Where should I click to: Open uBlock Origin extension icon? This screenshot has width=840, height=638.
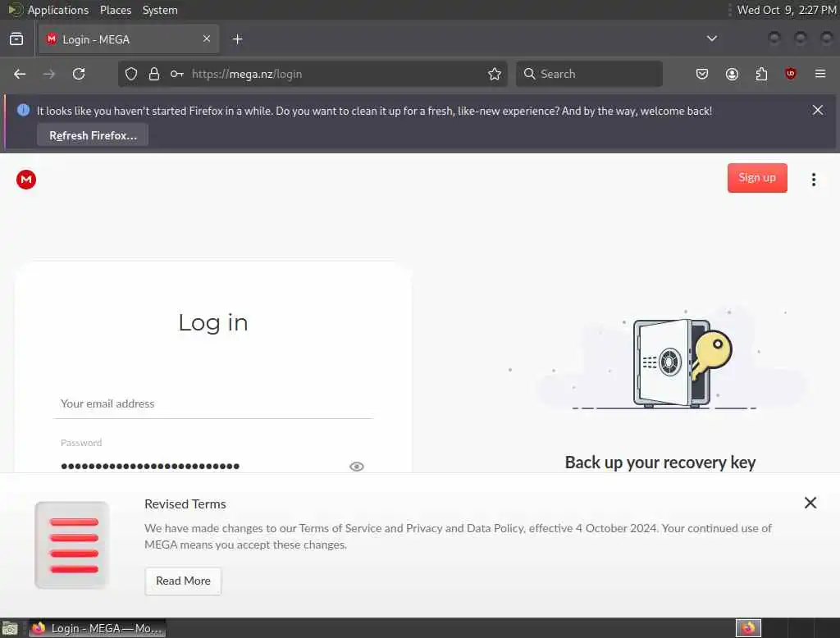790,74
